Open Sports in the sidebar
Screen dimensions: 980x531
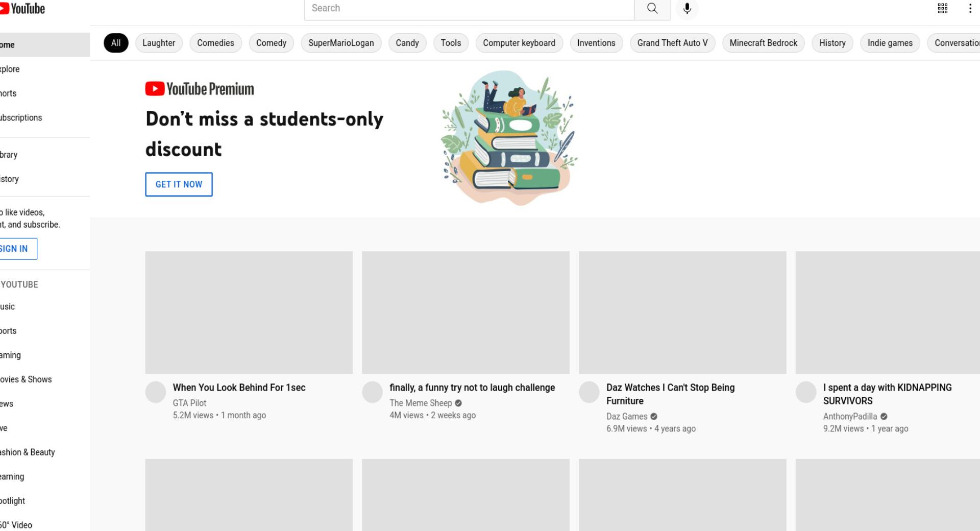[45, 331]
